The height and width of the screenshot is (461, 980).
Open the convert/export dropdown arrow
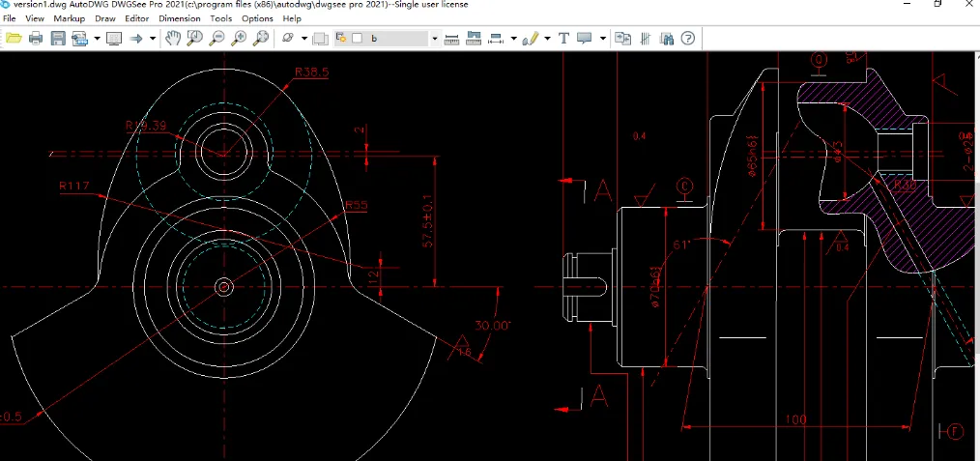(97, 39)
